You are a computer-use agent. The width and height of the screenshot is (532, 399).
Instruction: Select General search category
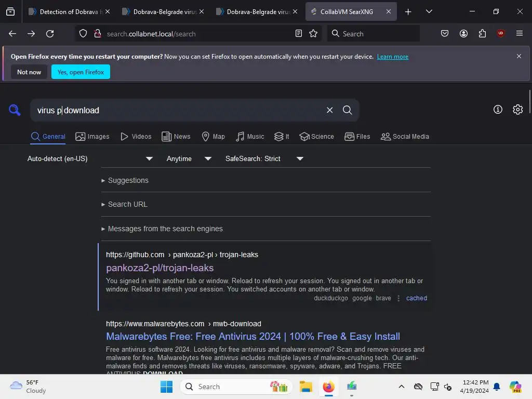pyautogui.click(x=48, y=137)
